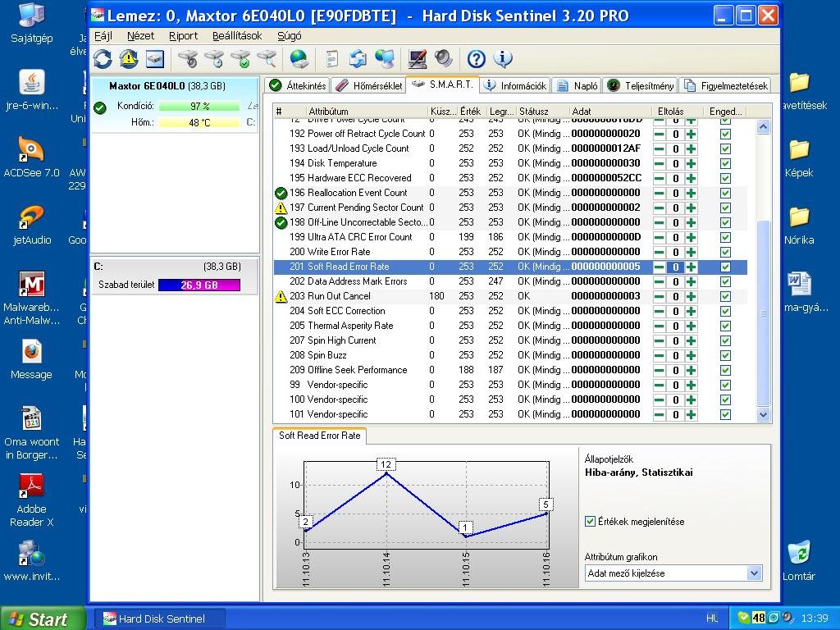Switch to the Napló tab
The image size is (840, 630).
pyautogui.click(x=577, y=85)
